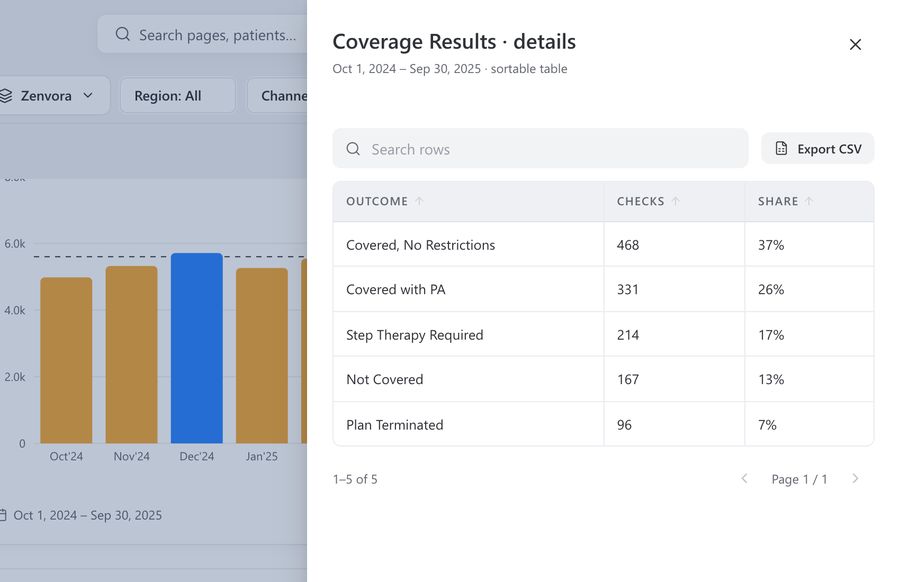Click the 214 checks cell
The image size is (900, 582).
pyautogui.click(x=674, y=335)
